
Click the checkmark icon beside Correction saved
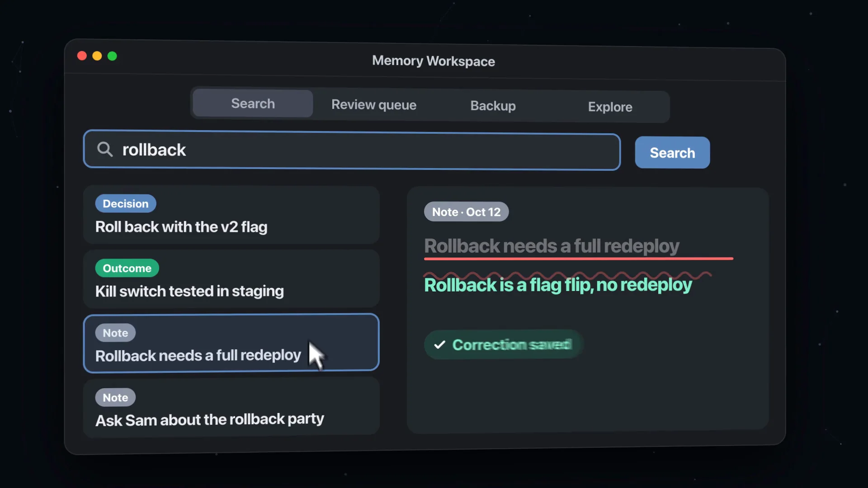(x=439, y=345)
